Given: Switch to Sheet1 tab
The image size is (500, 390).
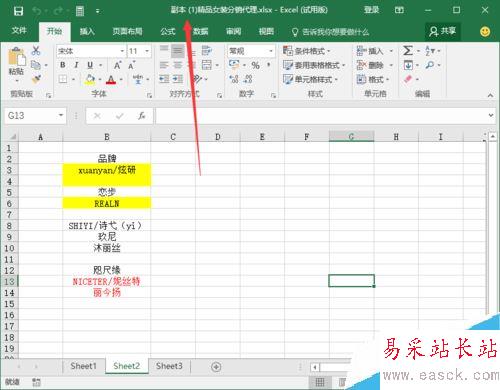Looking at the screenshot, I should click(83, 366).
